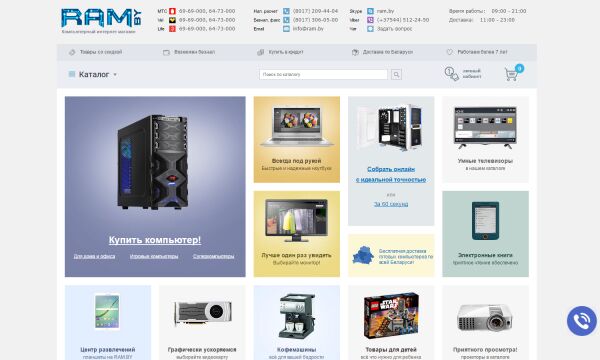Screen dimensions: 600x360
Task: Open the Электронные книги tile
Action: pos(485,234)
